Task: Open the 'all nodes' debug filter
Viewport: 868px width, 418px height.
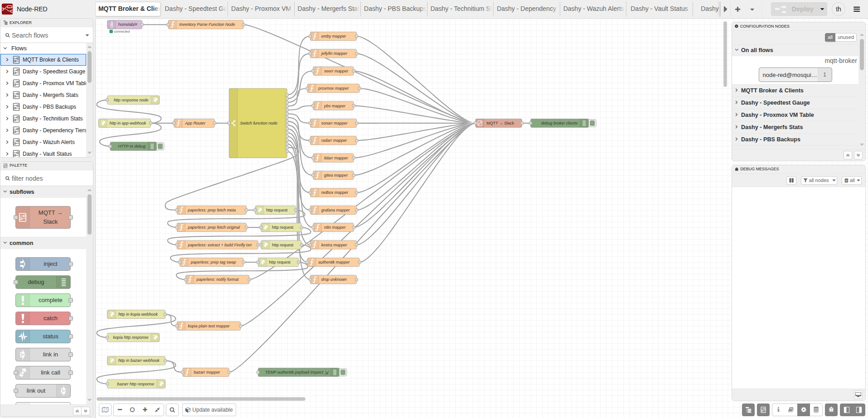Action: (819, 180)
